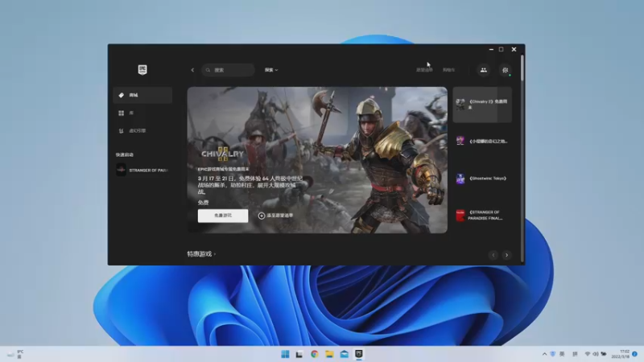The height and width of the screenshot is (362, 644).
Task: Open the Store (商城) sidebar section
Action: tap(142, 95)
